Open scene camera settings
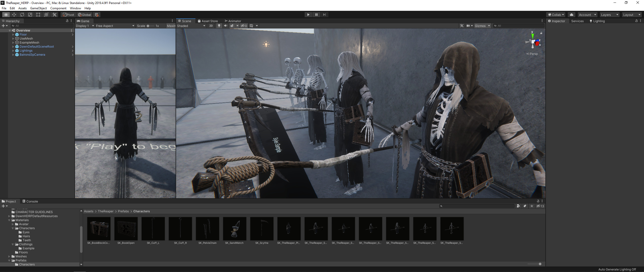This screenshot has height=272, width=644. [469, 26]
